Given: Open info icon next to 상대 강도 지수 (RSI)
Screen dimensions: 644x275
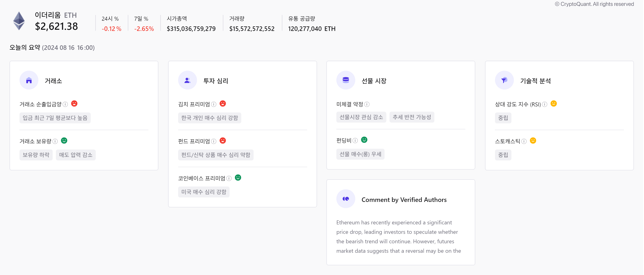Looking at the screenshot, I should [x=545, y=104].
